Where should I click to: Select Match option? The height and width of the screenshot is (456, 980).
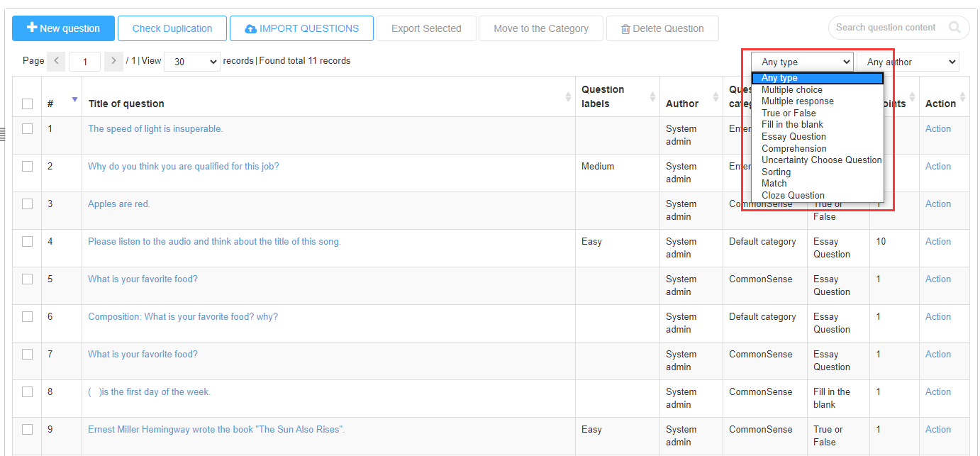818,184
